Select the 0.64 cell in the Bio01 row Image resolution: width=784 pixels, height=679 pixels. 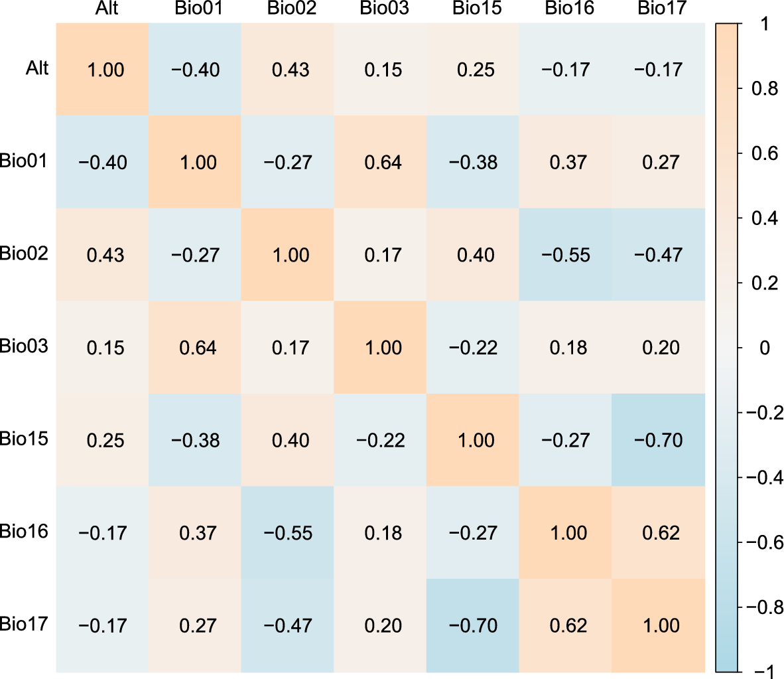coord(383,162)
